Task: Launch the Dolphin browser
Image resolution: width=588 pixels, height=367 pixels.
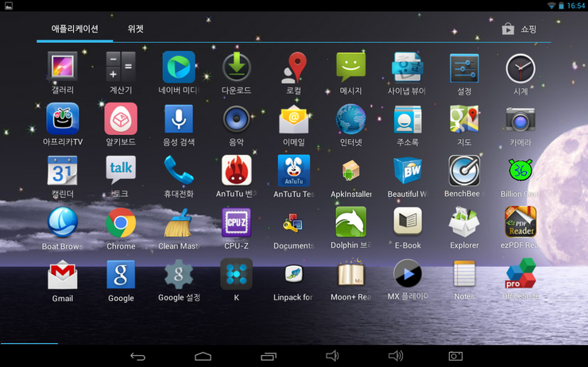Action: pyautogui.click(x=351, y=222)
